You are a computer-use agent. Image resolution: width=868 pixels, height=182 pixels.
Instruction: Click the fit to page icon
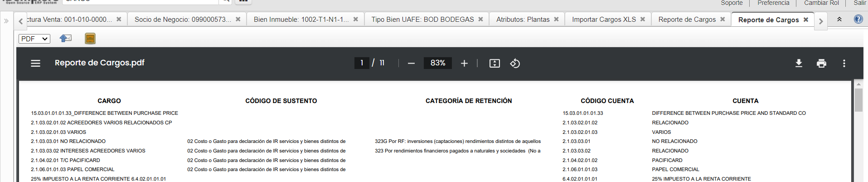495,63
